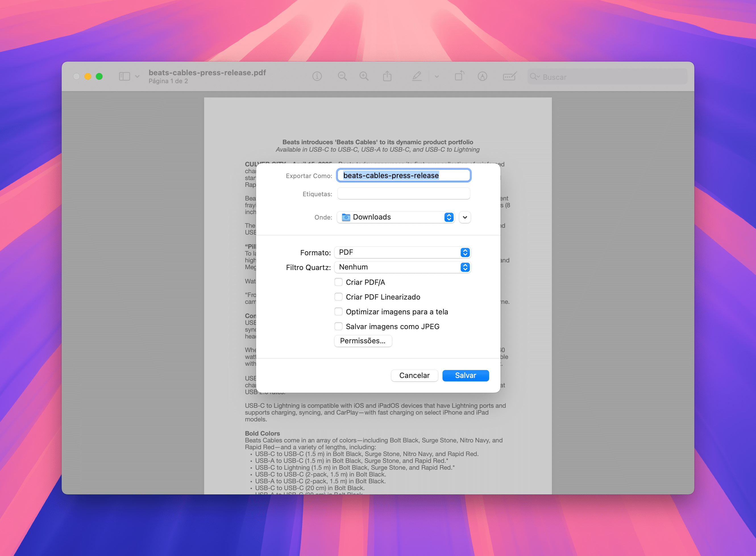This screenshot has width=756, height=556.
Task: Open the form filling toolbar icon
Action: pos(509,76)
